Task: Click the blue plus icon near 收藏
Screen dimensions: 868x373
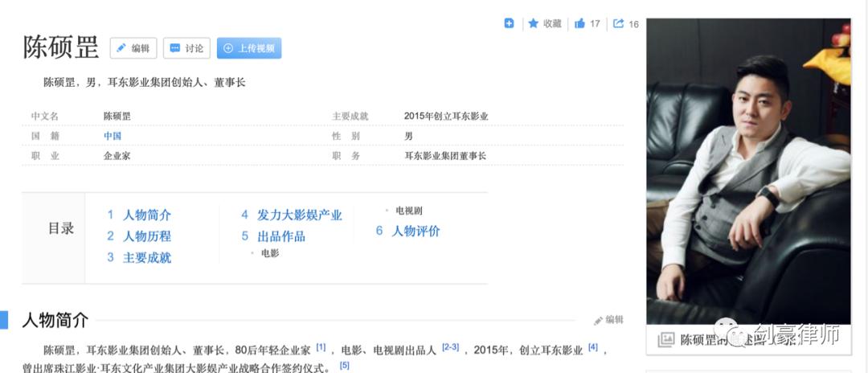Action: [509, 23]
